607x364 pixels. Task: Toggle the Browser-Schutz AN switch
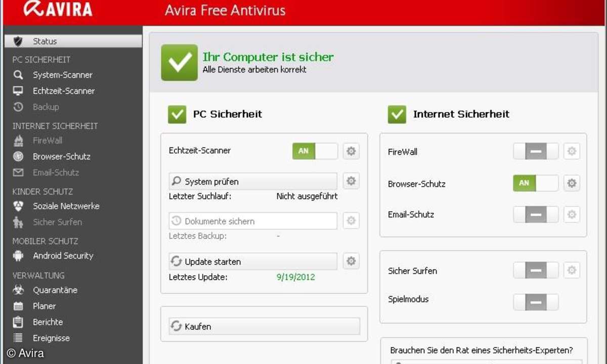(536, 183)
